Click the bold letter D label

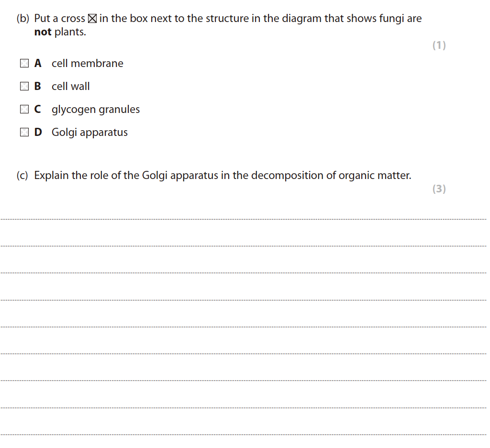pyautogui.click(x=38, y=132)
